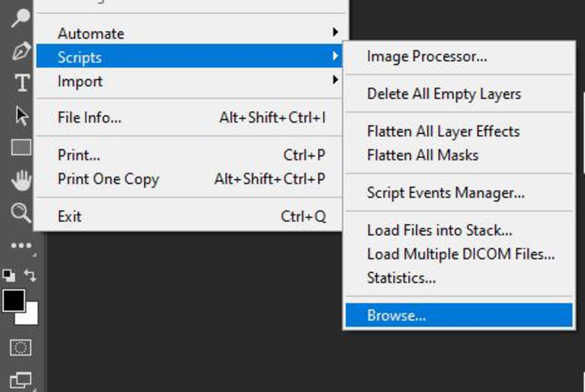Select the Pen tool

[x=21, y=51]
